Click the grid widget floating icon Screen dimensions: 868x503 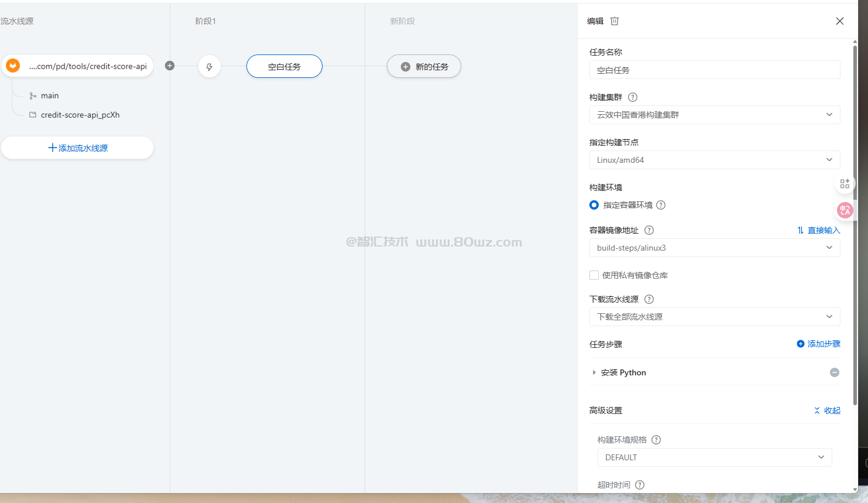coord(845,184)
